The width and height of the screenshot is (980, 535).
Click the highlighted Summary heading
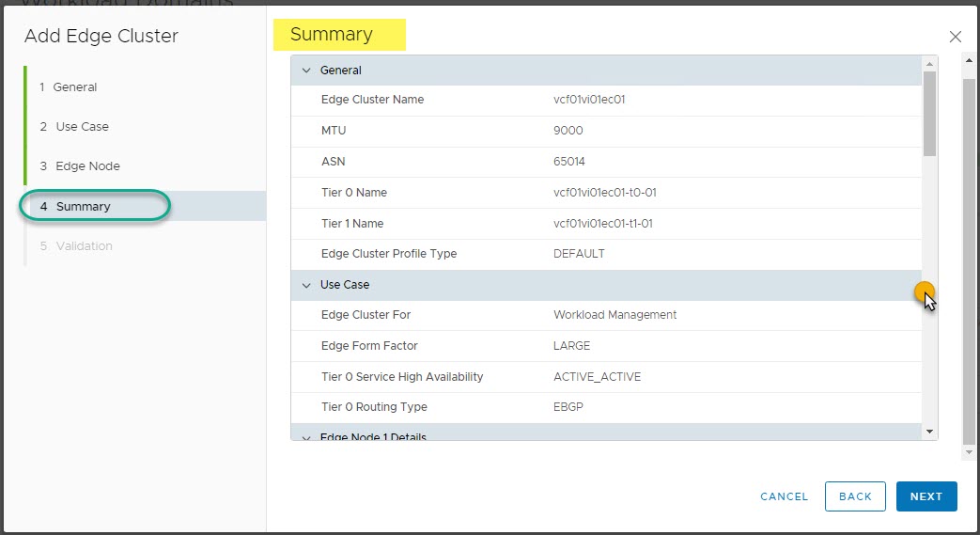point(332,35)
